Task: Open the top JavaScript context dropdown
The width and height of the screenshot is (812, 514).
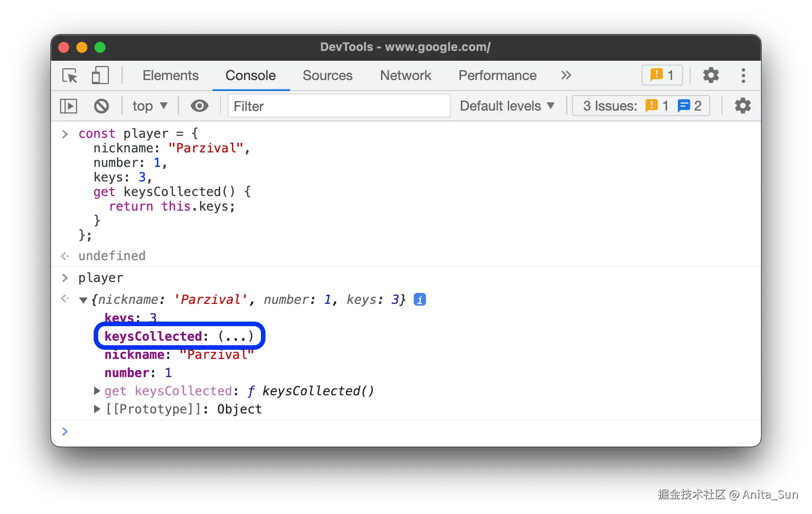Action: tap(150, 106)
